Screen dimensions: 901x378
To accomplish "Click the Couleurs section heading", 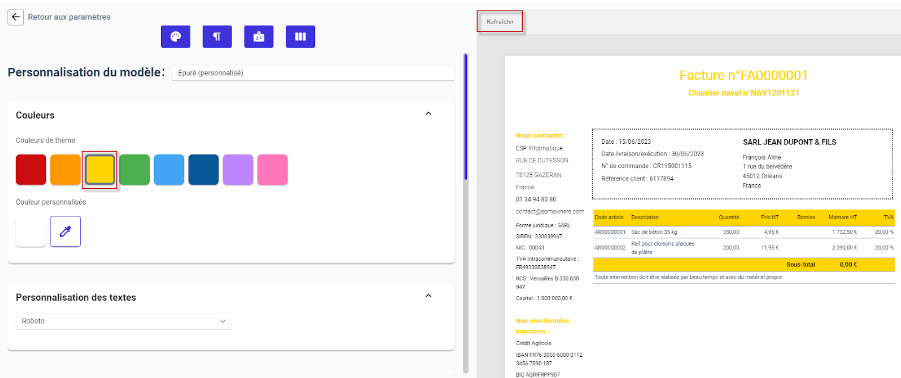I will (x=35, y=115).
